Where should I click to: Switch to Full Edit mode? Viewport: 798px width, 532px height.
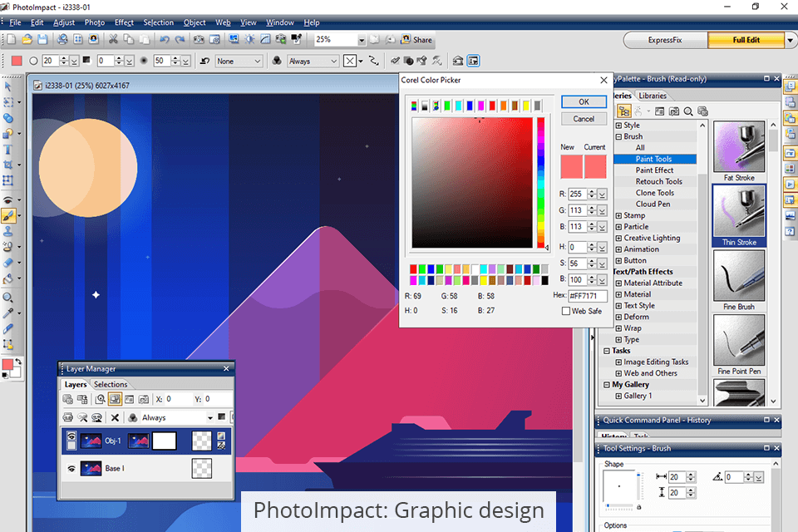[746, 40]
